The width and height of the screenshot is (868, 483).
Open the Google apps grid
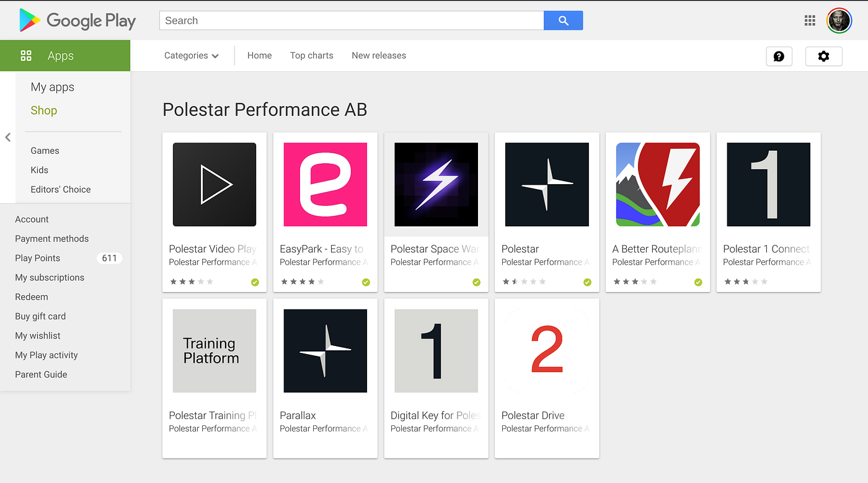tap(810, 20)
